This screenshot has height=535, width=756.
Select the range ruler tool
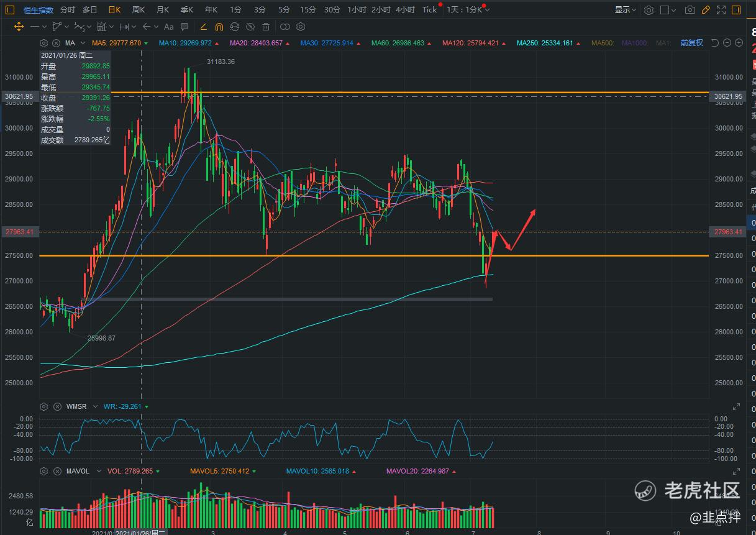tap(124, 27)
